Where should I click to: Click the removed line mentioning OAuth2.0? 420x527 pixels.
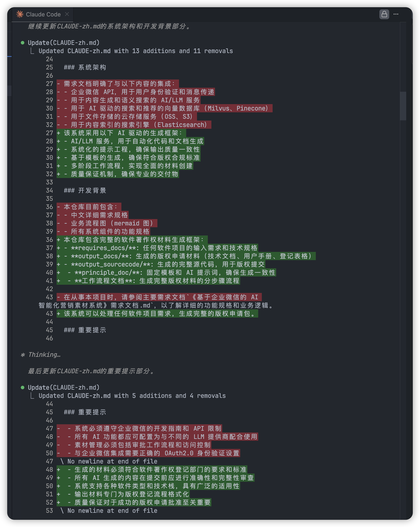[x=148, y=453]
